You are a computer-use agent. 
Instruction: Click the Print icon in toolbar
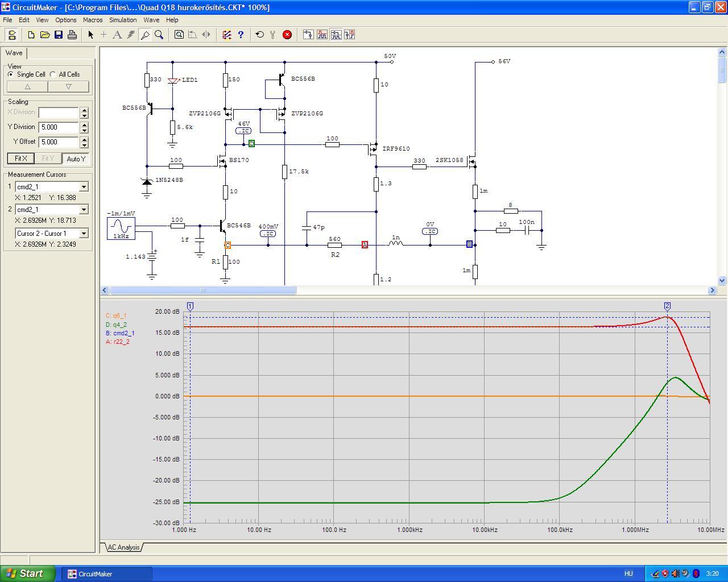click(x=72, y=35)
